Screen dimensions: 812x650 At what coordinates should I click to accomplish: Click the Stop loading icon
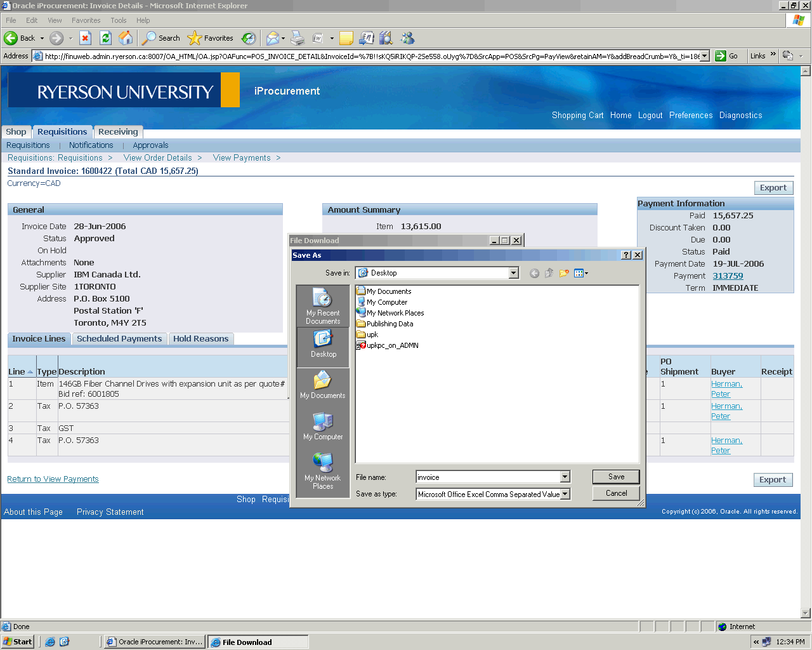pyautogui.click(x=86, y=38)
